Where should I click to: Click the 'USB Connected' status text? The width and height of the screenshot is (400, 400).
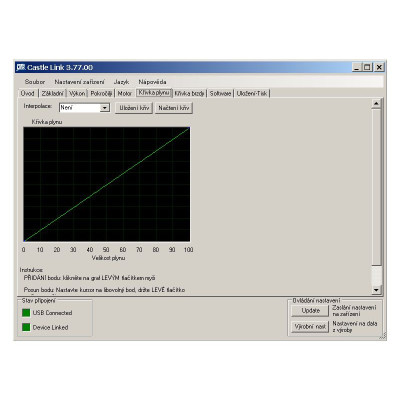pyautogui.click(x=52, y=313)
